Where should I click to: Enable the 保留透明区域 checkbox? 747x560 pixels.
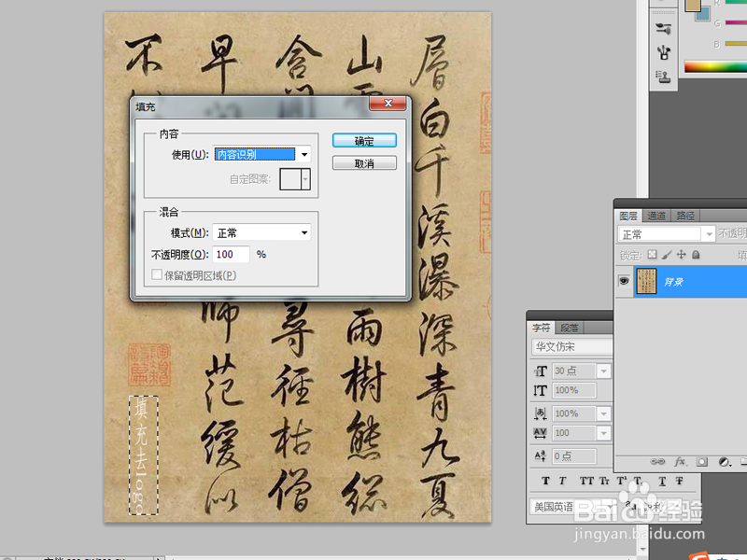tap(156, 274)
